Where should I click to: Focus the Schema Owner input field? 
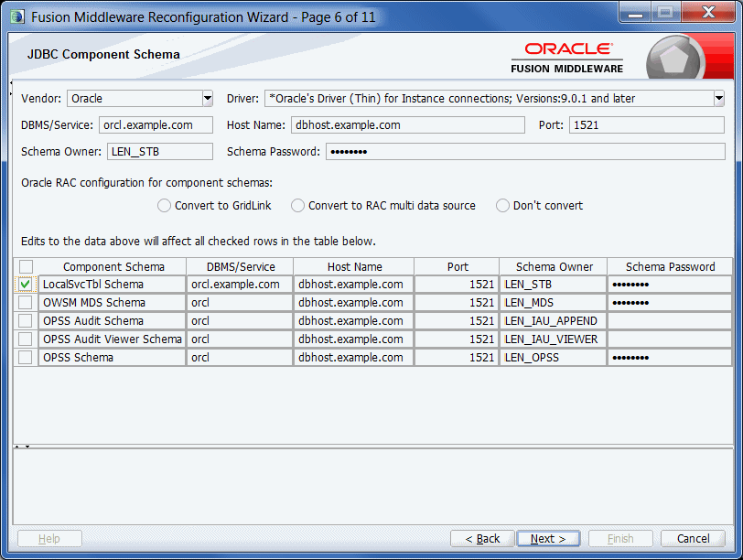pos(160,152)
